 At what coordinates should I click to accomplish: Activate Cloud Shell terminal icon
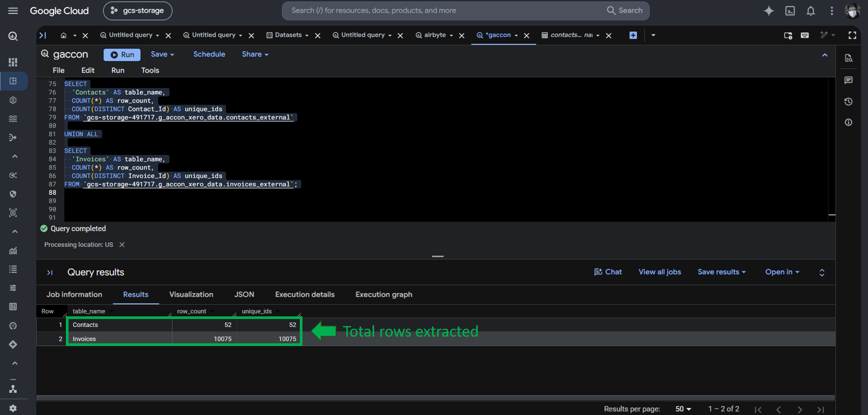click(790, 11)
